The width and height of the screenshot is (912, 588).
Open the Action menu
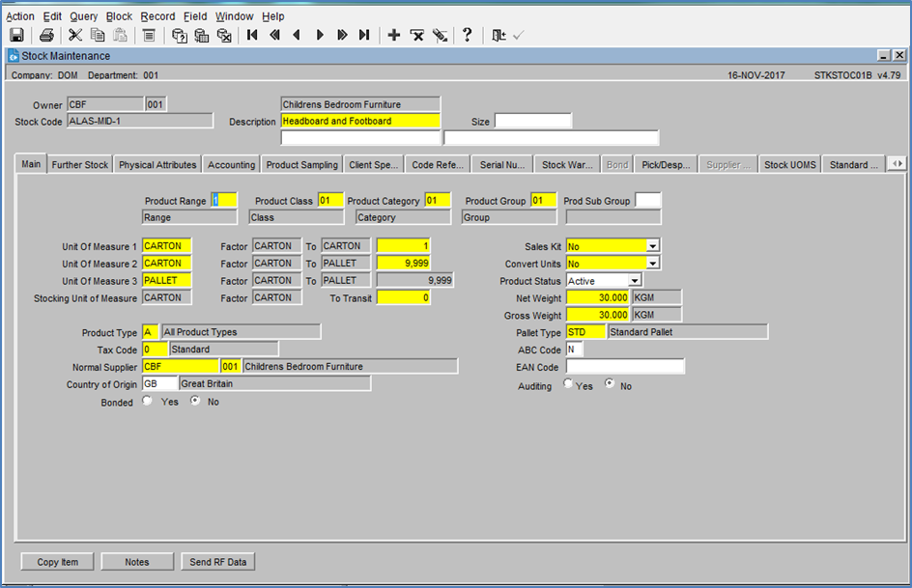coord(19,16)
